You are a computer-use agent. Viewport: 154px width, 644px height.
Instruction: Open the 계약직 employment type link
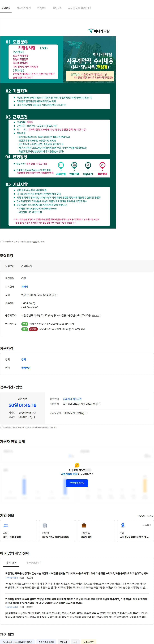25,287
